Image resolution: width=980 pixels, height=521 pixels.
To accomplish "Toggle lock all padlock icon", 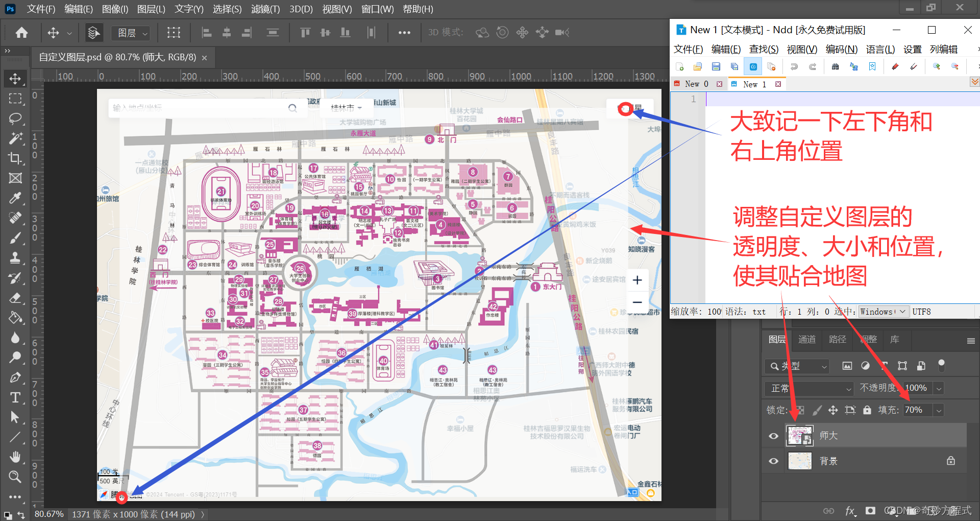I will pyautogui.click(x=867, y=410).
